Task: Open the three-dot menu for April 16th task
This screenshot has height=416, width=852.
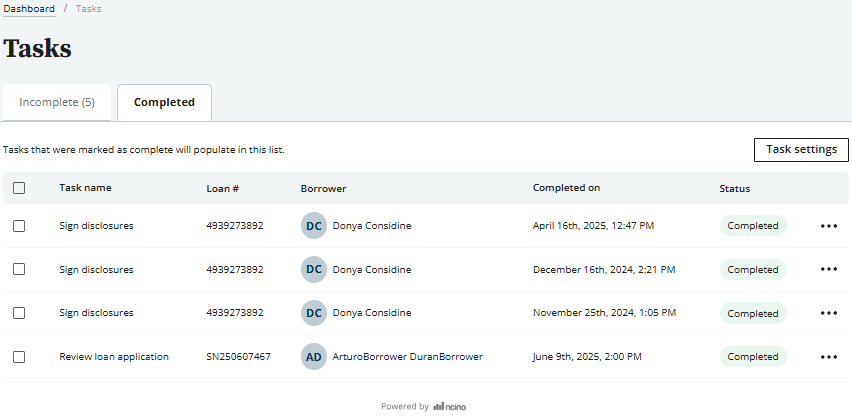Action: [x=828, y=226]
